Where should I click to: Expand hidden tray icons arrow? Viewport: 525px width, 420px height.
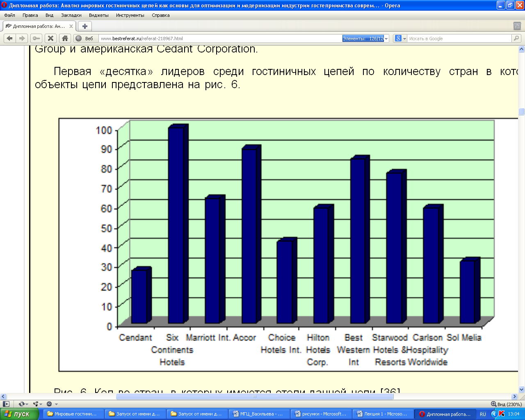pyautogui.click(x=494, y=414)
